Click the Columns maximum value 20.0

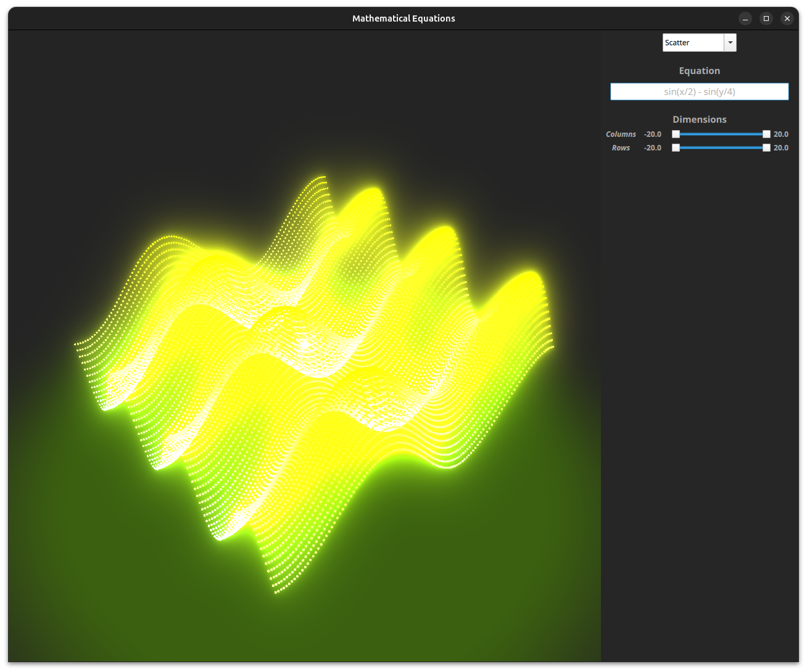[x=780, y=134]
